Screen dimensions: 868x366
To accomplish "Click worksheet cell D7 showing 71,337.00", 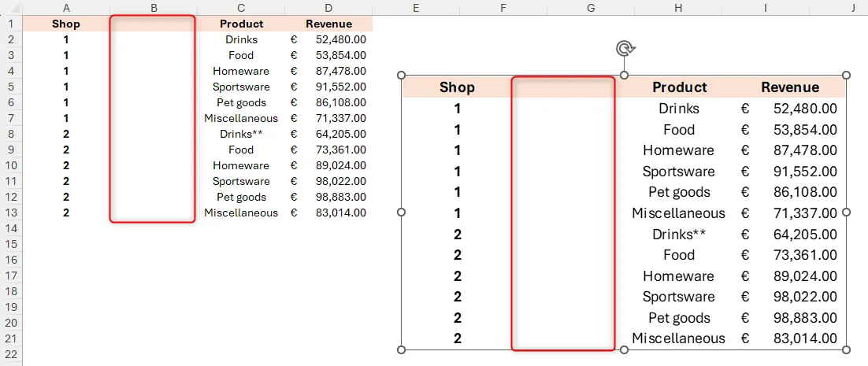I will [328, 118].
